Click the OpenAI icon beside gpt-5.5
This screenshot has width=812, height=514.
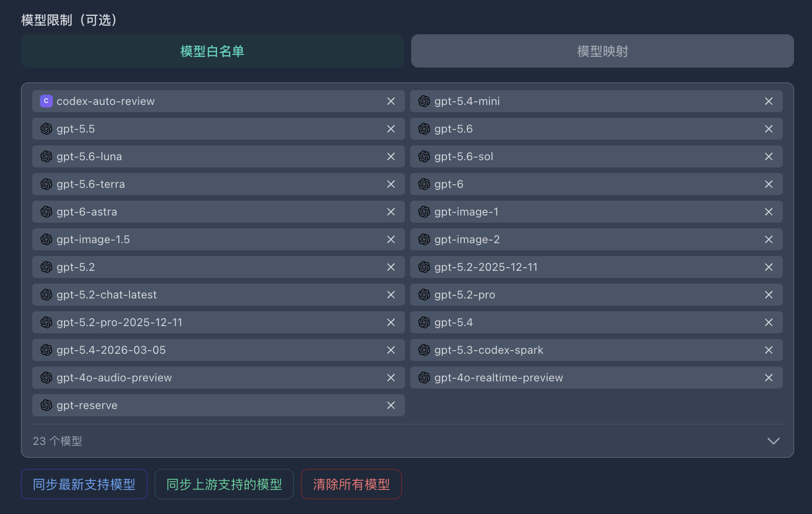tap(46, 129)
